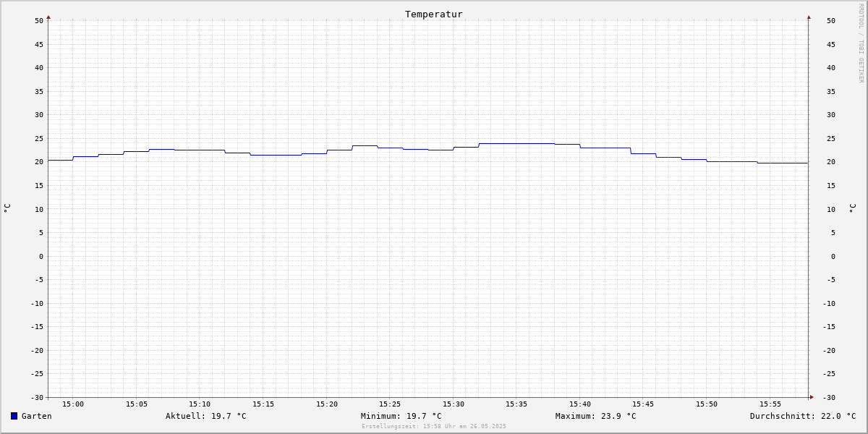Screen dimensions: 868x434
Task: Select the Aktuell: 19.7 °C value
Action: point(206,416)
